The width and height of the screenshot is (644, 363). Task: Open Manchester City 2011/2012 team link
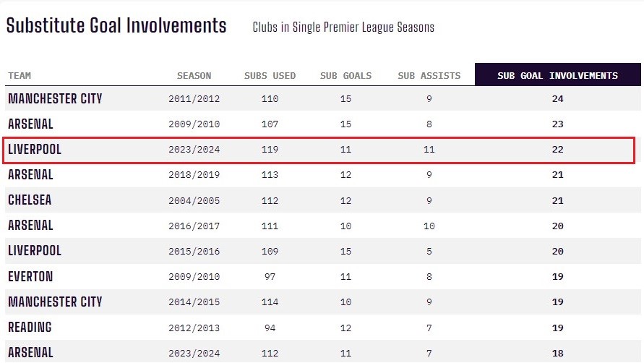coord(55,99)
